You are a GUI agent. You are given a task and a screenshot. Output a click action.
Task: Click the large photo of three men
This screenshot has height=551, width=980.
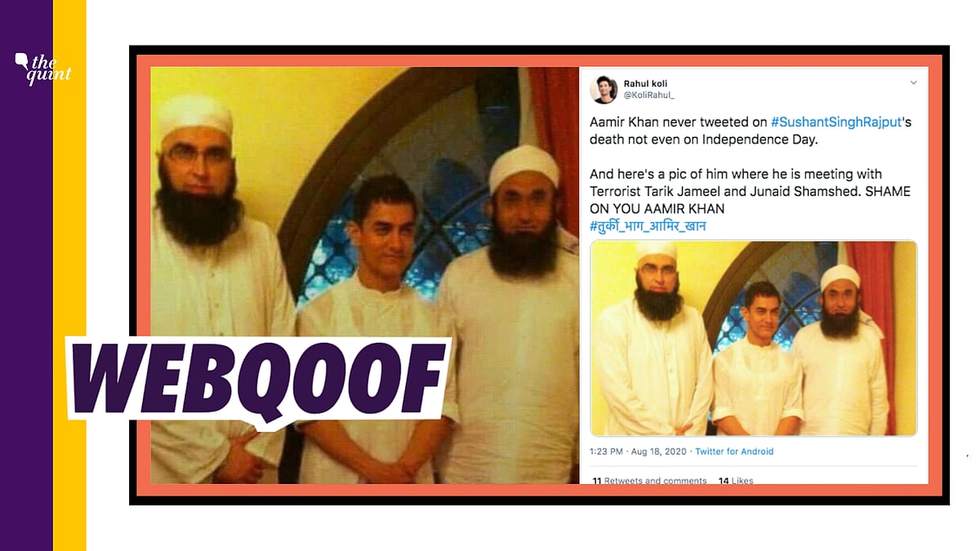tap(364, 275)
